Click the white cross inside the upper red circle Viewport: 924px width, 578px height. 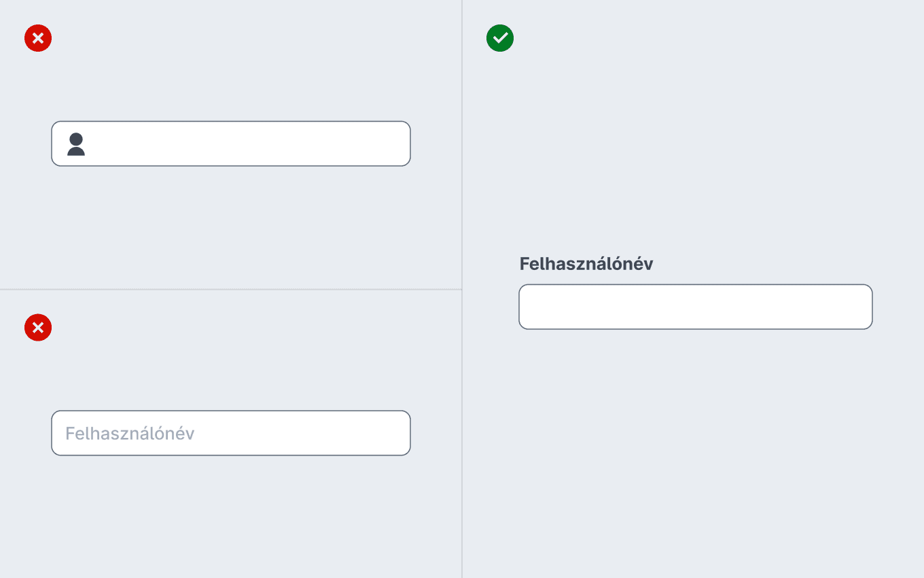pyautogui.click(x=38, y=38)
